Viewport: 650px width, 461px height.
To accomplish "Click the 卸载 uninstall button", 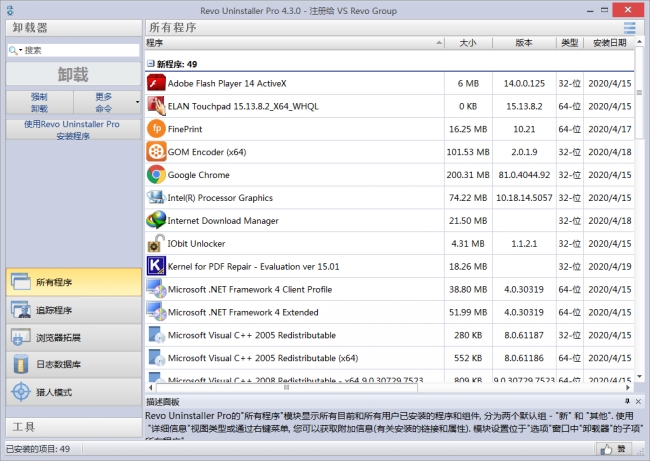I will (x=73, y=75).
